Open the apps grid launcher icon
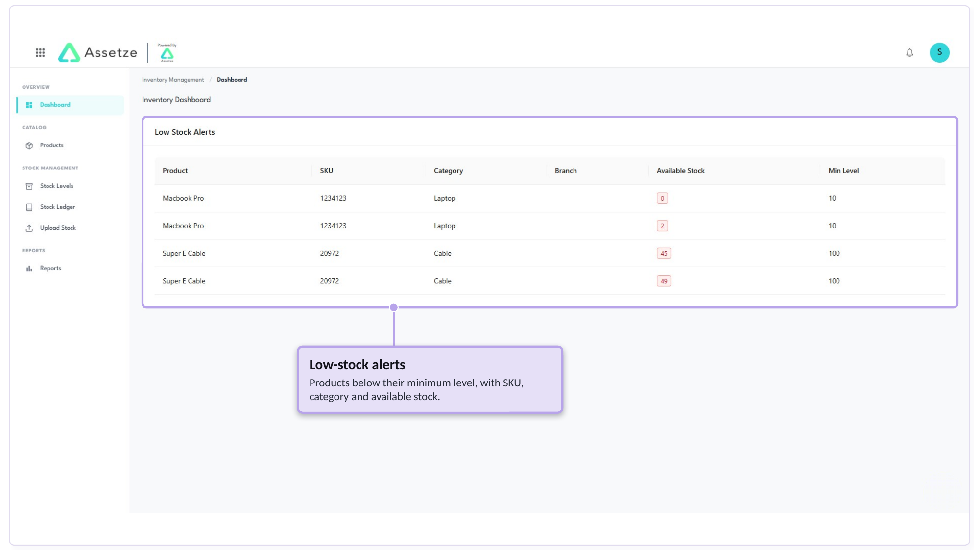 40,52
